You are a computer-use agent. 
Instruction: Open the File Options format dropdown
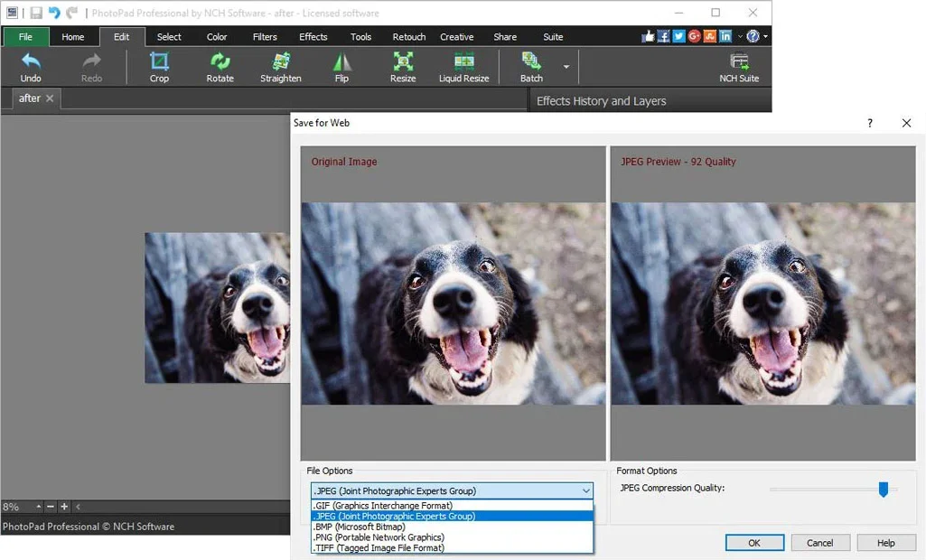click(586, 490)
